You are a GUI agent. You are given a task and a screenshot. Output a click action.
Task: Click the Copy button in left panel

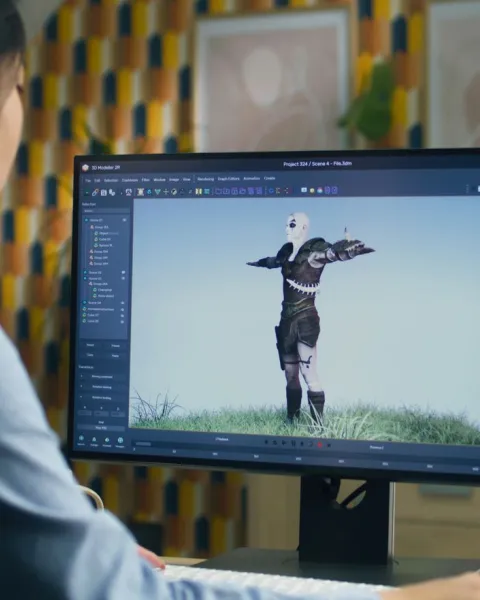[90, 355]
